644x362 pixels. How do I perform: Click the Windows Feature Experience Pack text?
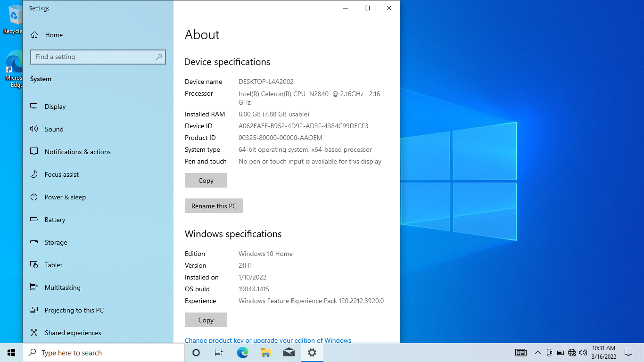(x=311, y=301)
